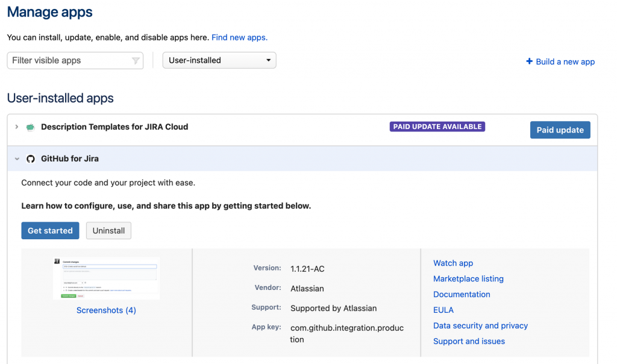Click the Paid update button
This screenshot has width=617, height=364.
[560, 130]
